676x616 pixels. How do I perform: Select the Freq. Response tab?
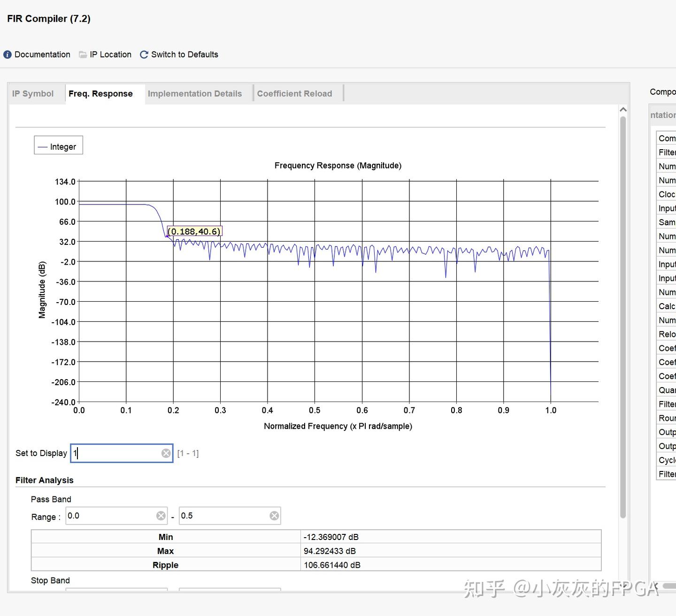coord(100,93)
